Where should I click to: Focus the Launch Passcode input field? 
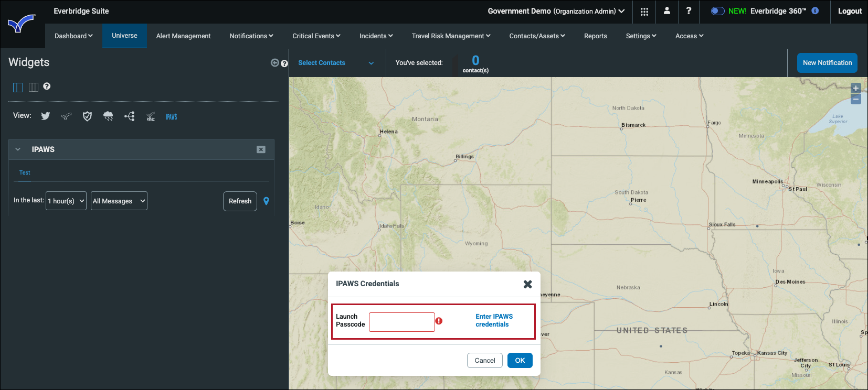point(402,322)
